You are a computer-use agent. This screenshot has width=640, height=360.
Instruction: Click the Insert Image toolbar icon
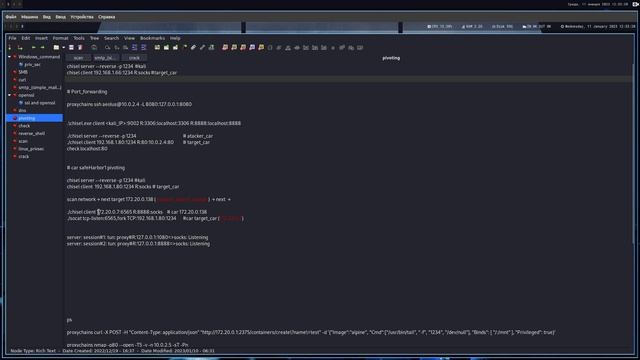point(157,47)
